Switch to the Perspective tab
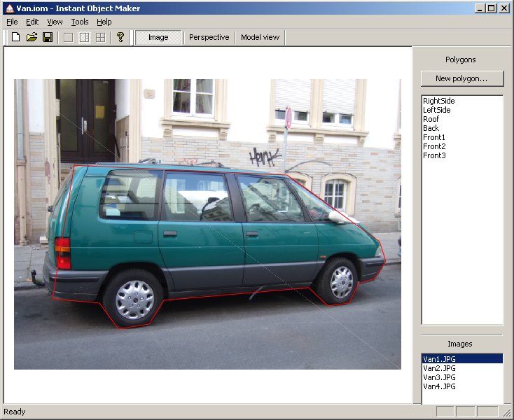The image size is (514, 420). click(209, 37)
